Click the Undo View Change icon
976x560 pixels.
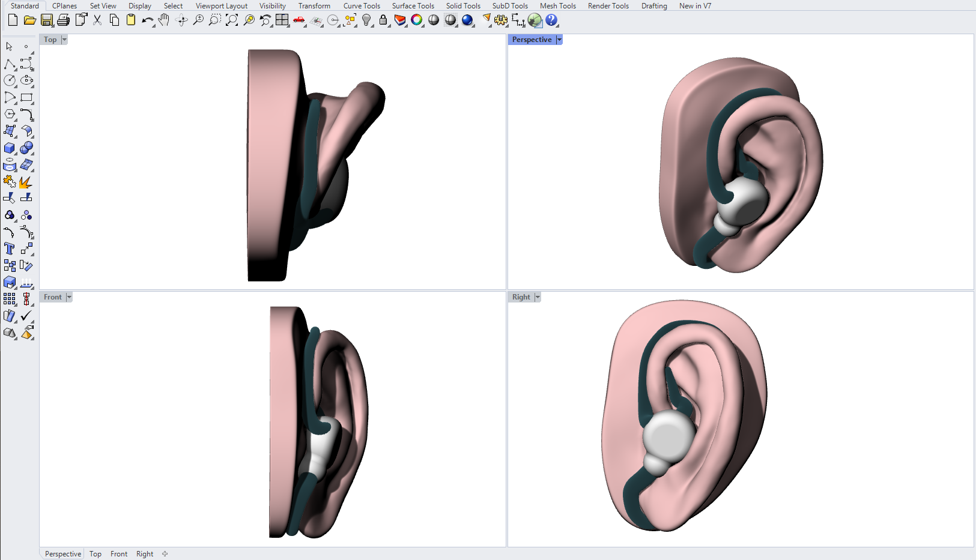point(265,20)
